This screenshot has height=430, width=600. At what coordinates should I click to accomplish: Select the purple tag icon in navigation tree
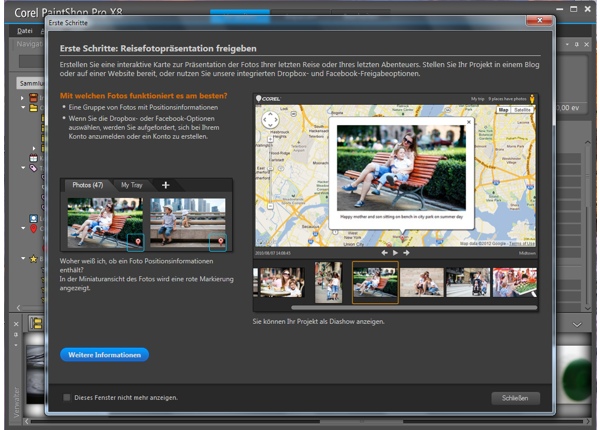click(34, 168)
